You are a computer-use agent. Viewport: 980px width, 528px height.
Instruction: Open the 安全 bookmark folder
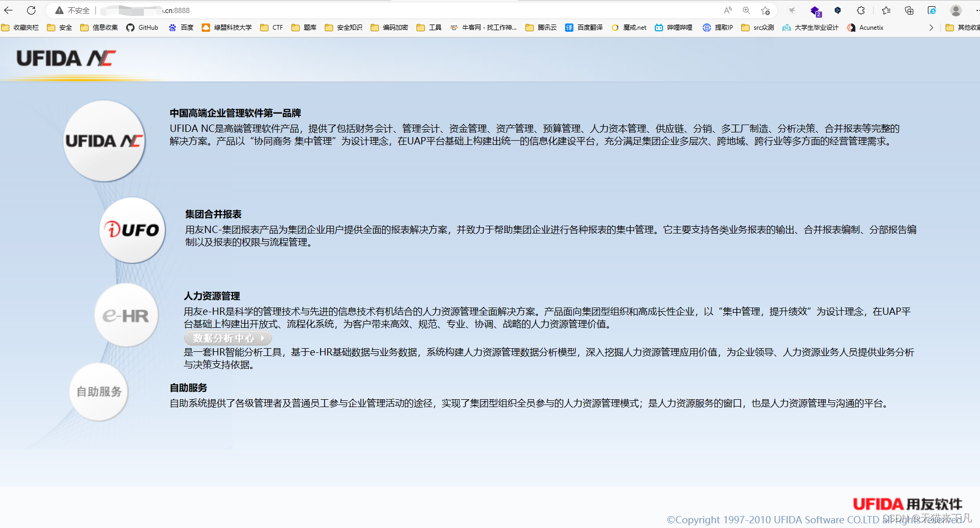click(x=59, y=28)
